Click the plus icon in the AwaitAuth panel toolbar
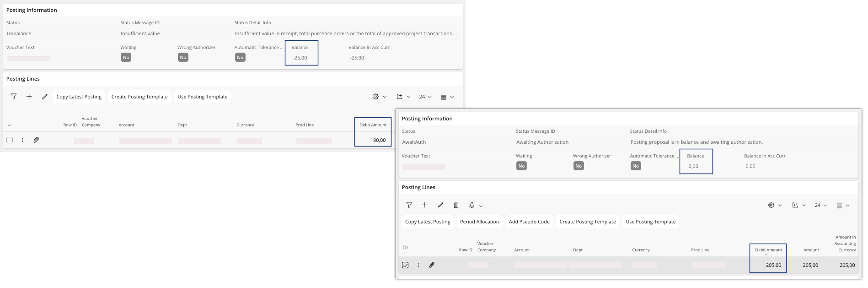This screenshot has width=868, height=288. pos(425,205)
